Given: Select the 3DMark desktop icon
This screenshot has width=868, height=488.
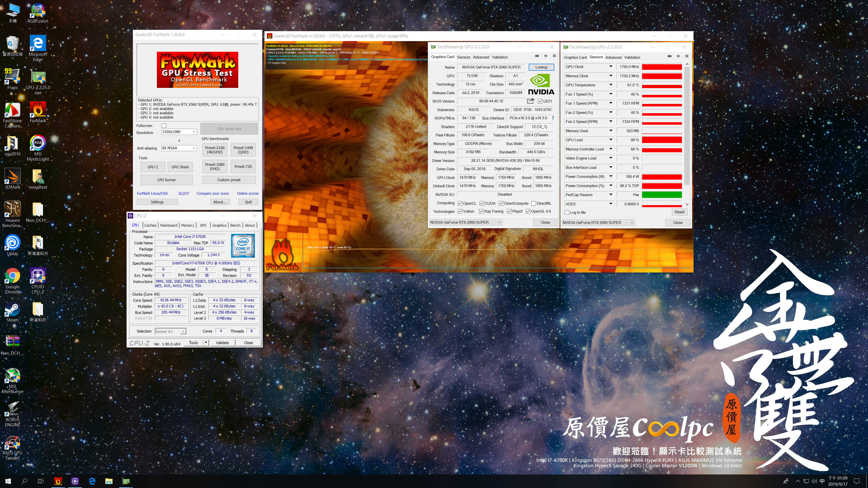Looking at the screenshot, I should [x=12, y=178].
